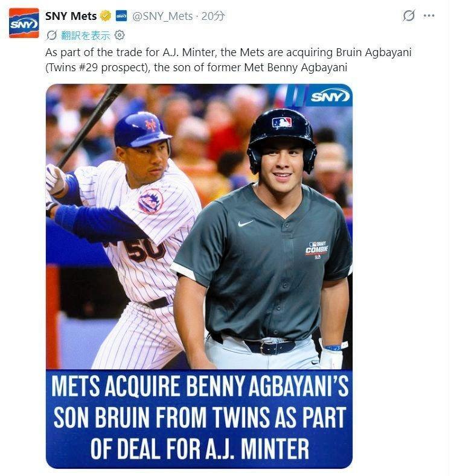Click the gold verified checkmark badge
Screen dimensions: 451x476
point(106,16)
